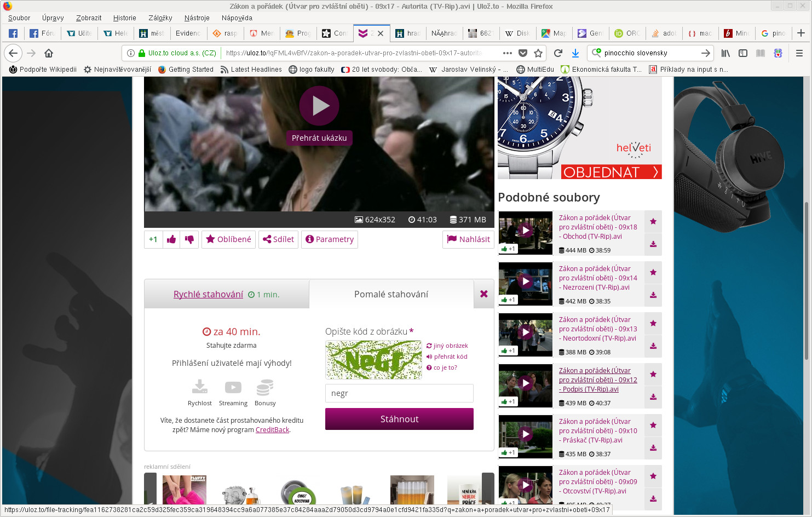Click the captcha code input field
This screenshot has height=517, width=812.
(399, 393)
